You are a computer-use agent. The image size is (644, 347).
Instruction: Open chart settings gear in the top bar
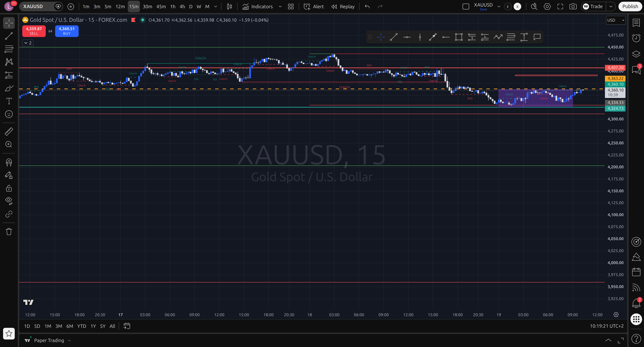[547, 7]
